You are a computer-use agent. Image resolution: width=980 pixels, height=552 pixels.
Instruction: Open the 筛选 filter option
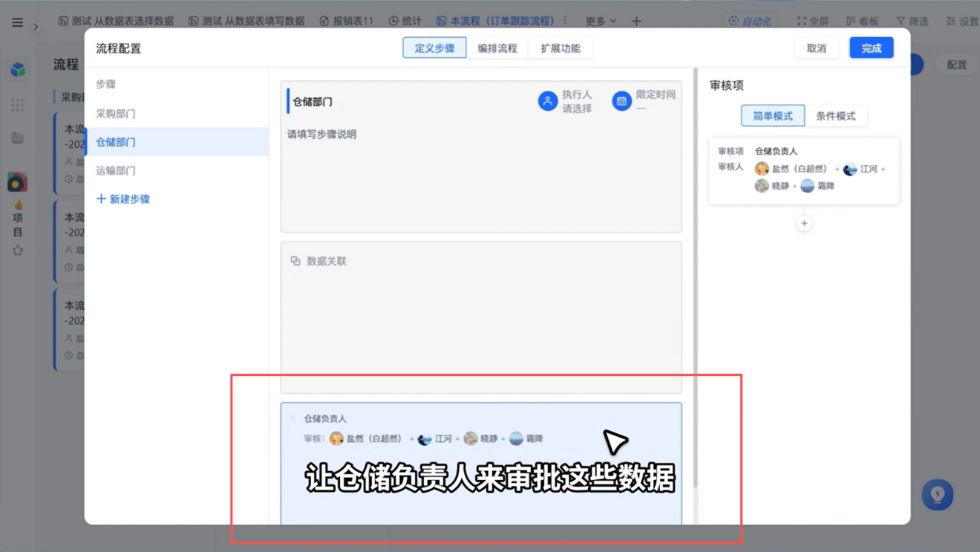coord(912,21)
